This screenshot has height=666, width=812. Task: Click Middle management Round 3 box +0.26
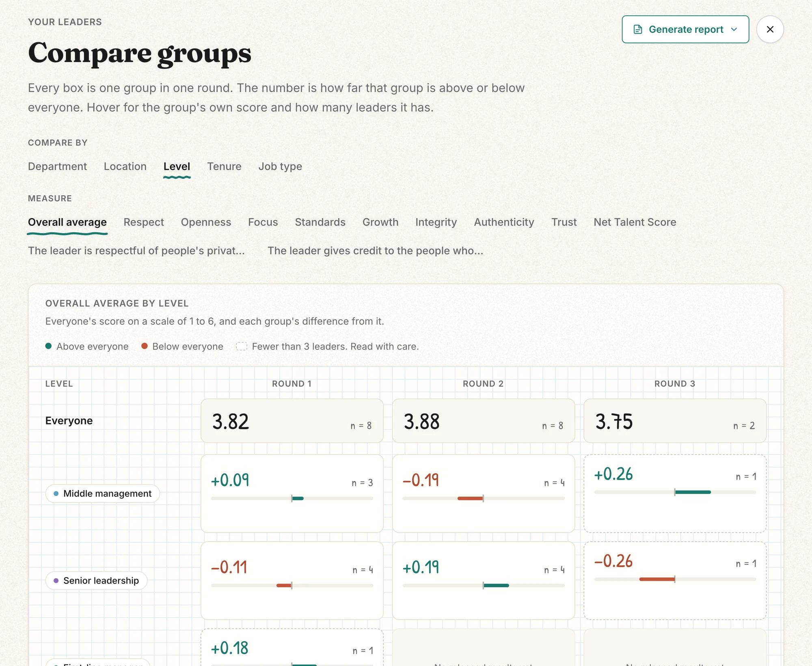click(x=675, y=493)
